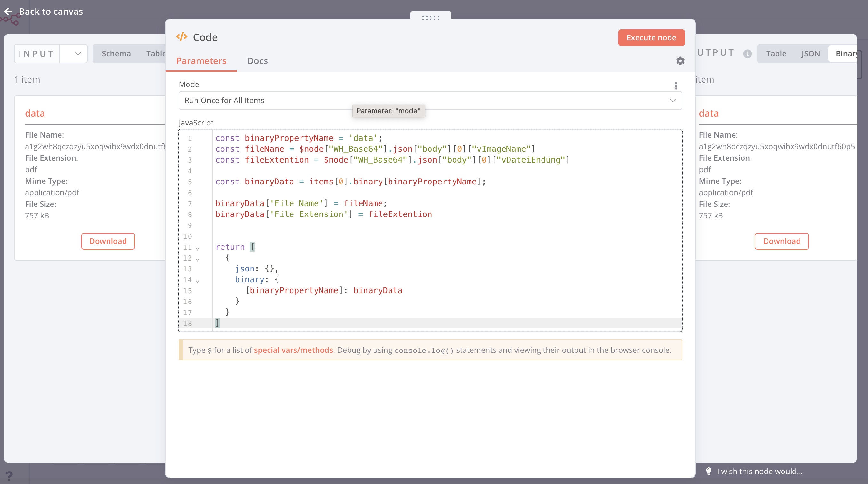Switch to the Docs tab
Viewport: 868px width, 484px height.
(257, 61)
